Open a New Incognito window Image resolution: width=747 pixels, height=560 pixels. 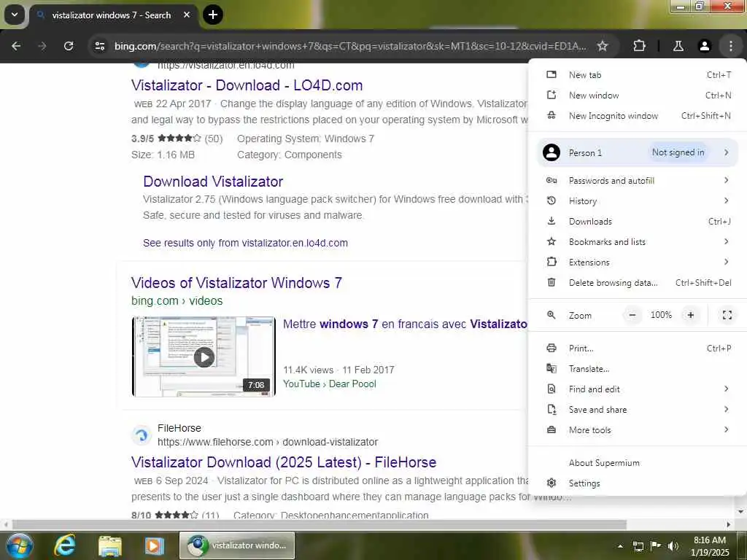coord(638,116)
